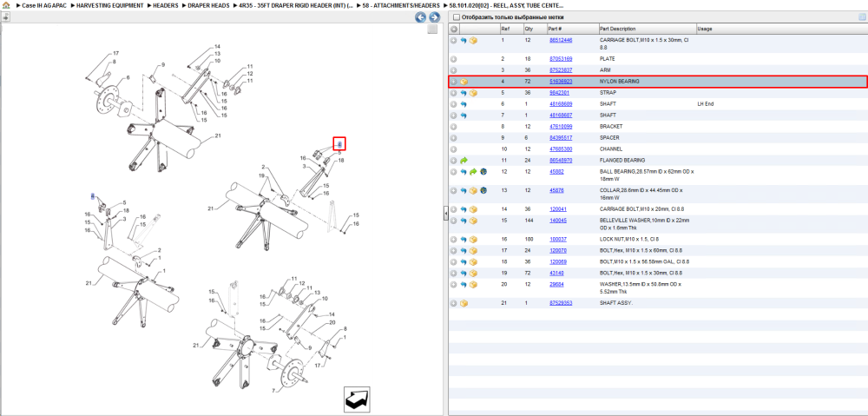
Task: Open part number link 48168689
Action: tap(560, 104)
